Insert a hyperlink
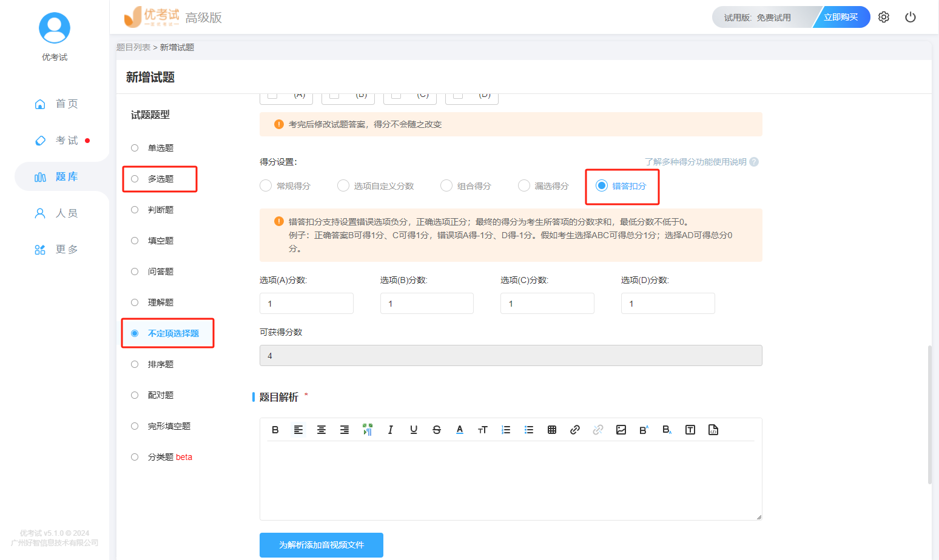Screen dimensions: 939x560 pos(575,430)
